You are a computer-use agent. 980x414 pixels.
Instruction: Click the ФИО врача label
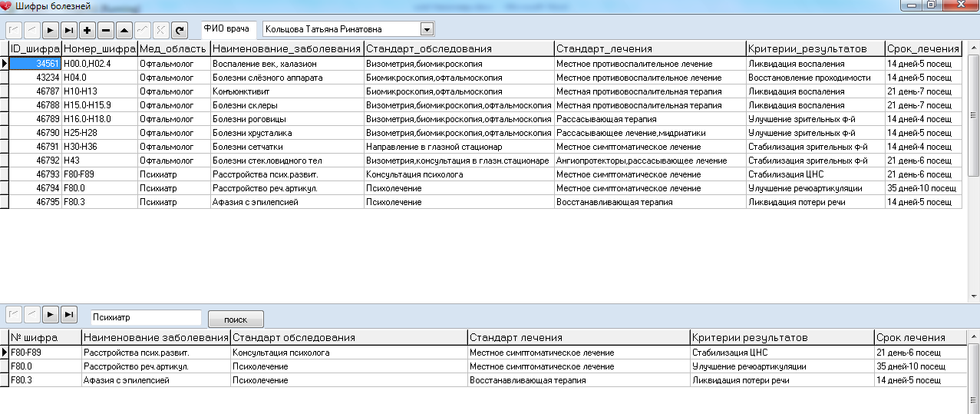(226, 28)
